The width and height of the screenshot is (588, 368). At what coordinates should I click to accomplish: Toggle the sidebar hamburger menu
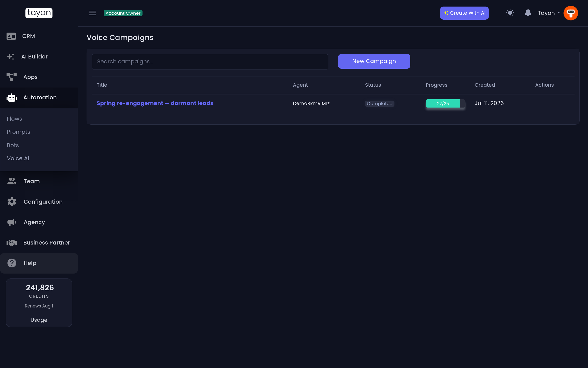92,13
